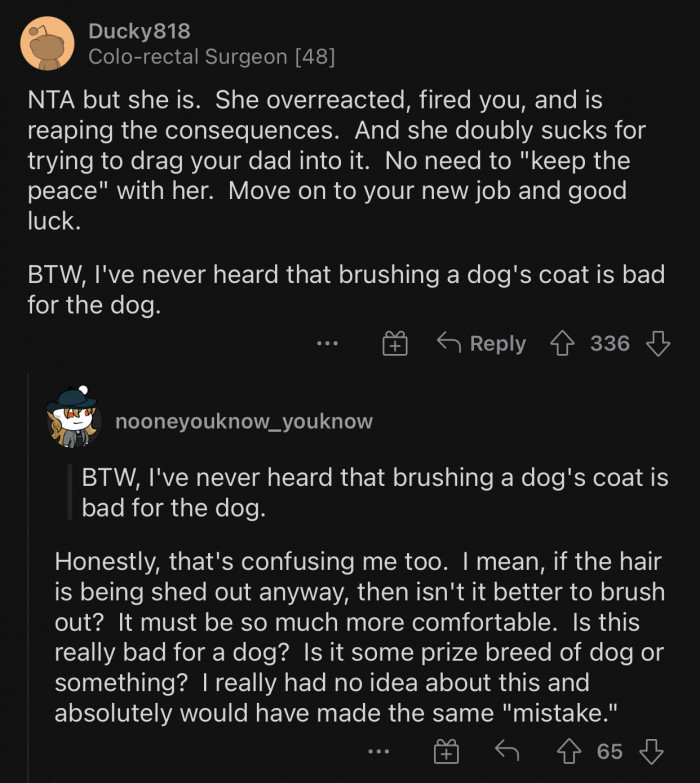
Task: Open Ducky818's avatar
Action: pos(47,45)
